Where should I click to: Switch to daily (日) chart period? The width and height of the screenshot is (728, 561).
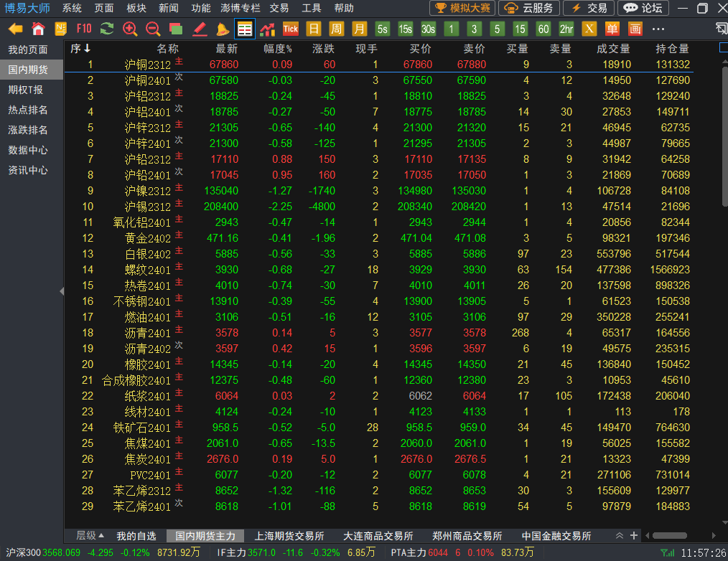[313, 29]
